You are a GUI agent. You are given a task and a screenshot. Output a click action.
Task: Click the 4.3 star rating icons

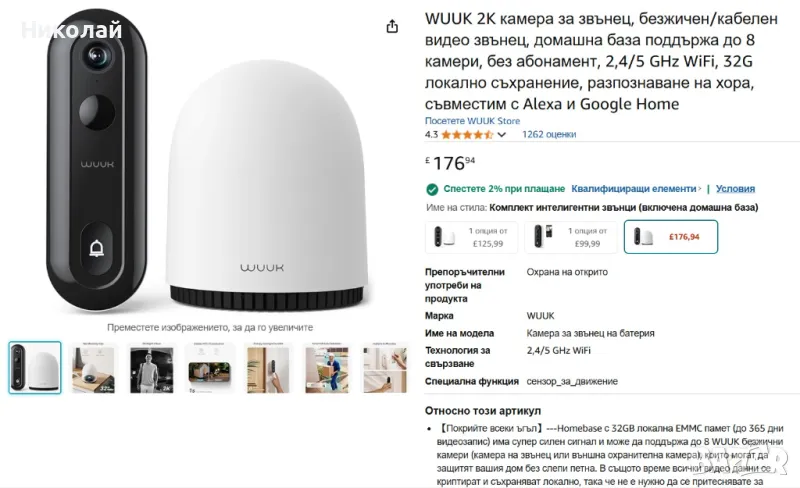[x=467, y=135]
